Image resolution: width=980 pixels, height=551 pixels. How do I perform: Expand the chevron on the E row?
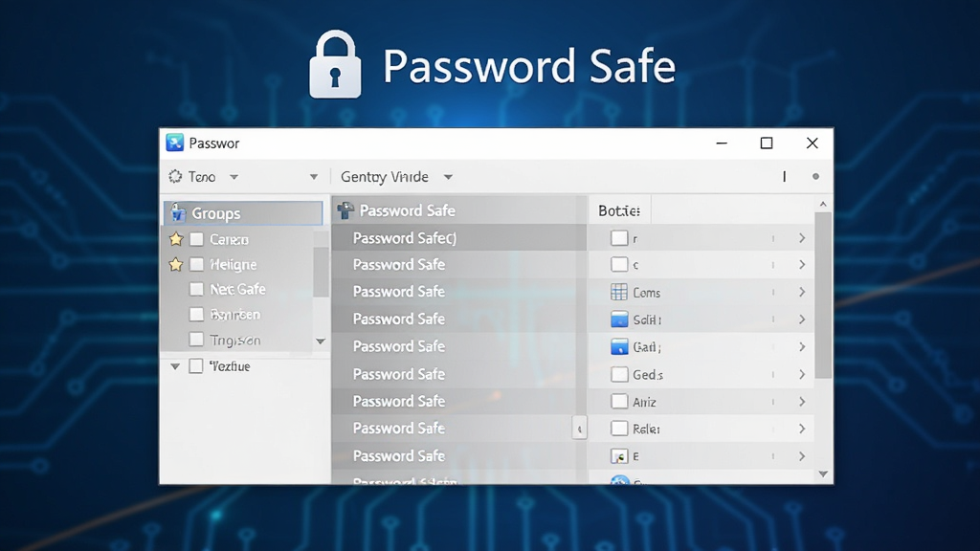(802, 456)
